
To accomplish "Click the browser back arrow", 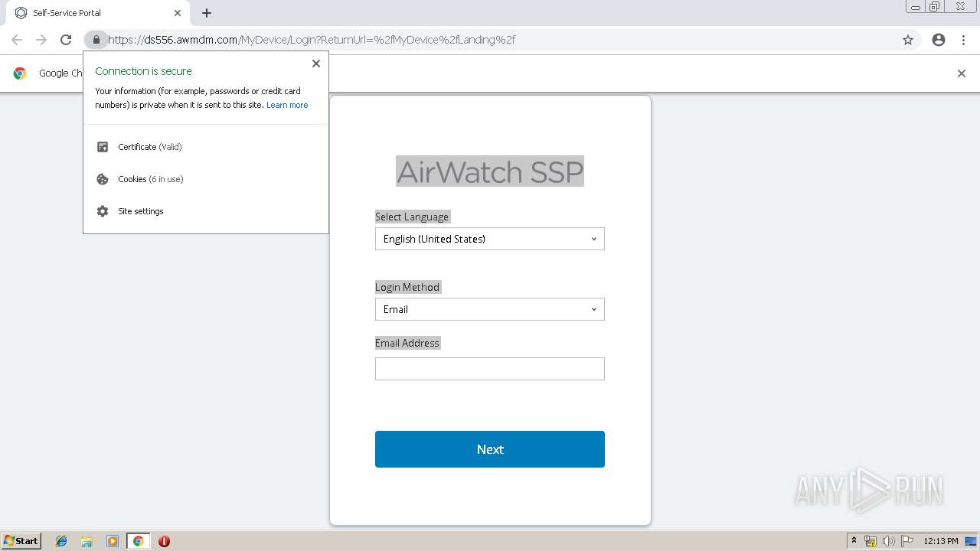I will pos(17,40).
